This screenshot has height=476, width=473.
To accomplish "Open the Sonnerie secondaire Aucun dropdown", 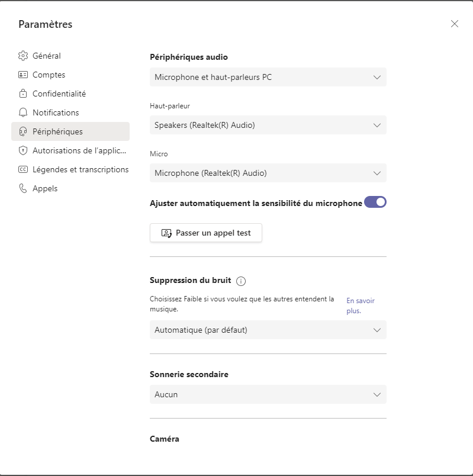I will coord(268,394).
